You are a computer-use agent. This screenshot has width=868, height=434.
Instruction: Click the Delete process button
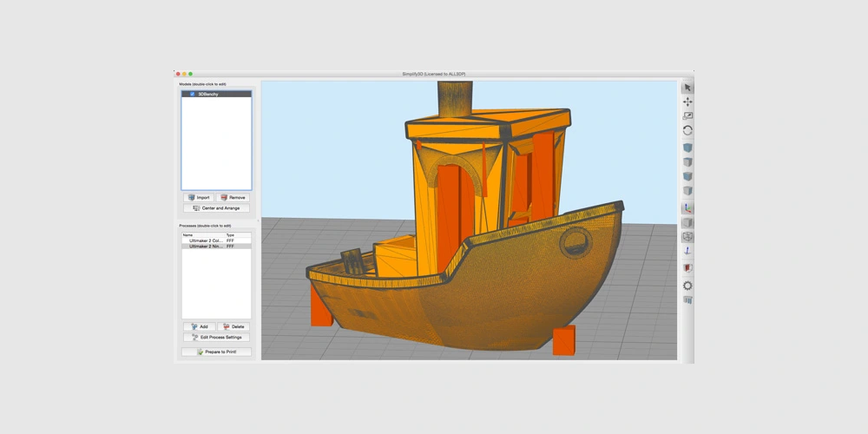coord(233,326)
